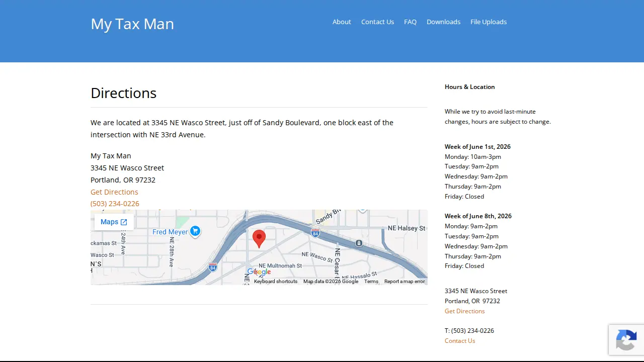This screenshot has width=644, height=362.
Task: Click the Directions page heading
Action: 123,93
